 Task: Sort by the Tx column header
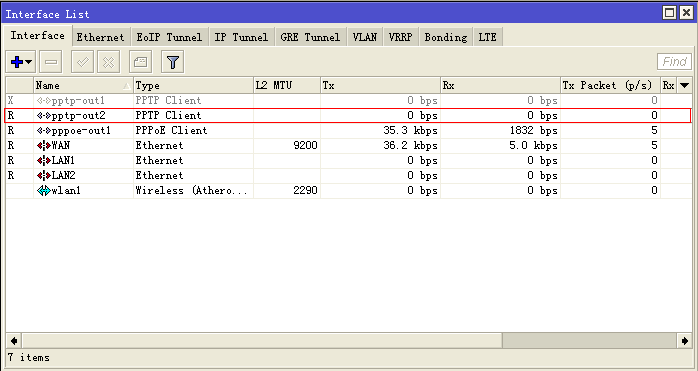(x=380, y=85)
